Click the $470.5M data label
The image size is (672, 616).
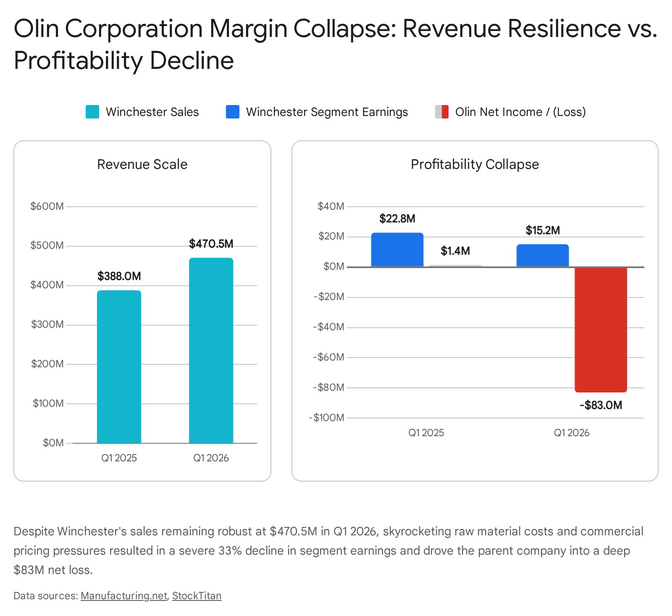(211, 244)
